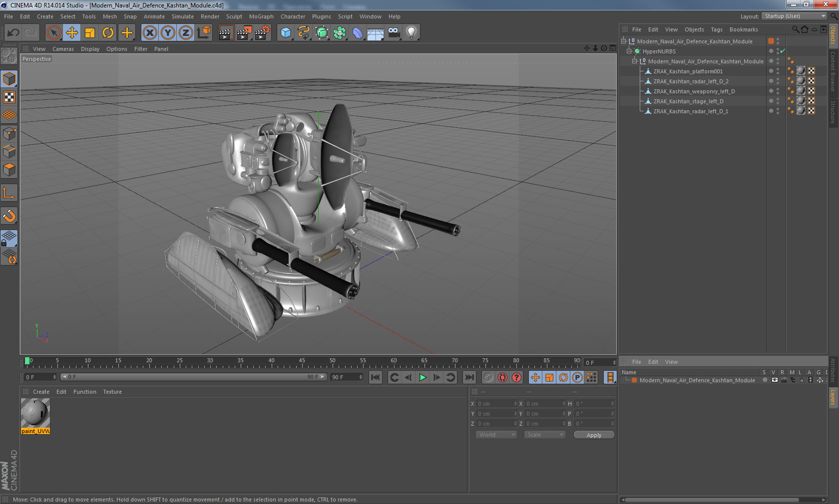Viewport: 839px width, 504px height.
Task: Click the red Record Active Objects button
Action: [x=488, y=377]
